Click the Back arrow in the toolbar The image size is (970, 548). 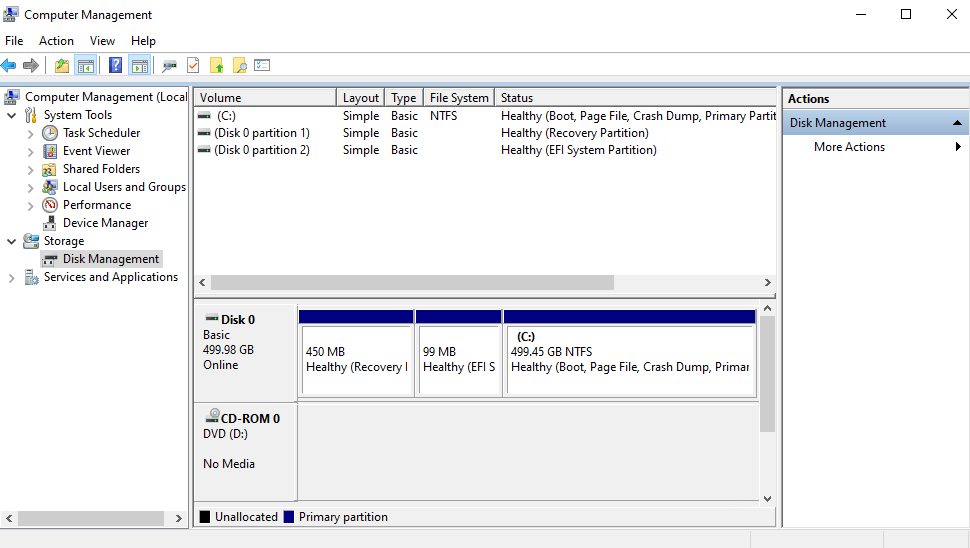(9, 66)
